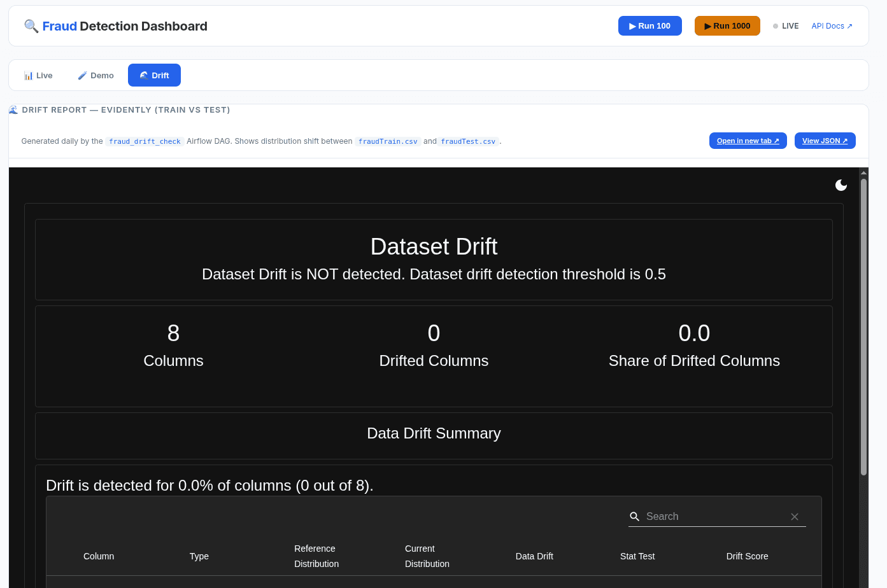
Task: Sort by the Drift Score column header
Action: [x=747, y=556]
